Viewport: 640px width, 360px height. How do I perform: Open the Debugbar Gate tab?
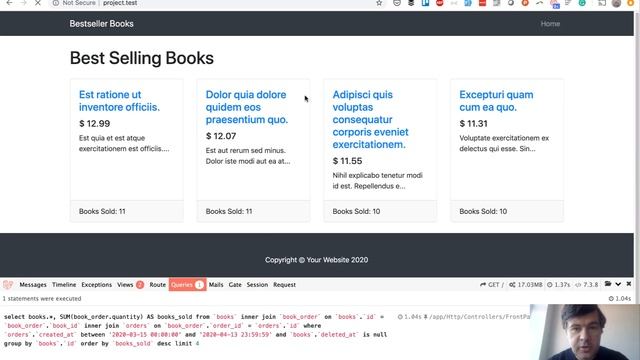(235, 284)
